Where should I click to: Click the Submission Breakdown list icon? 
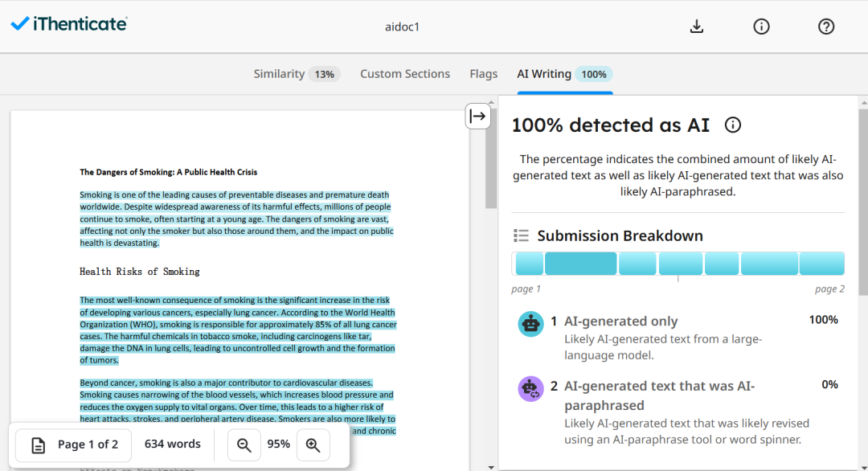point(521,235)
